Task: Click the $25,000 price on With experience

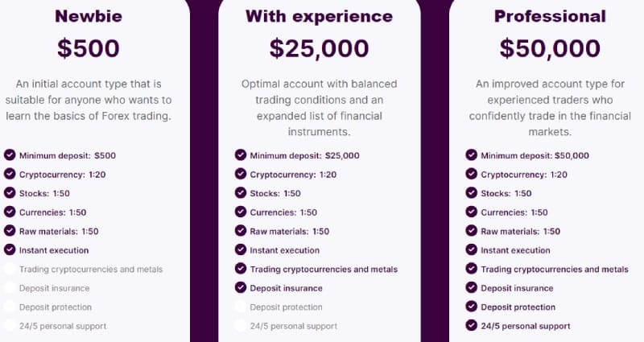Action: coord(319,48)
